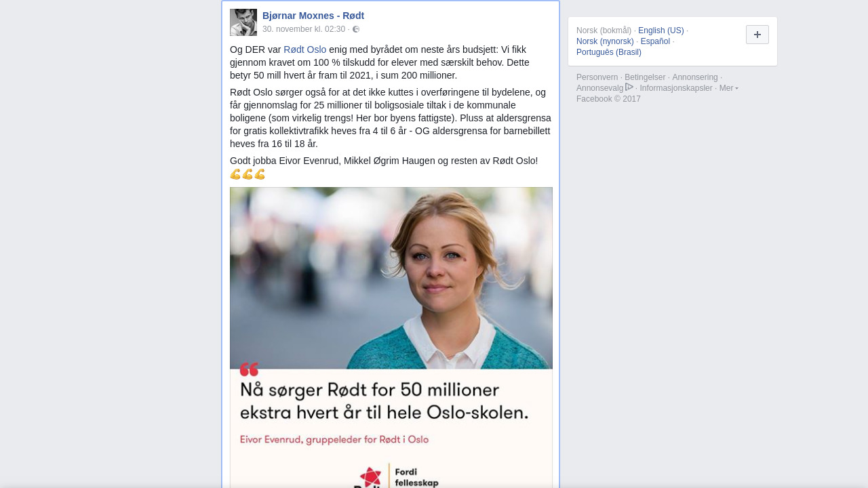Click the plus button to add a language
Image resolution: width=868 pixels, height=488 pixels.
[757, 35]
